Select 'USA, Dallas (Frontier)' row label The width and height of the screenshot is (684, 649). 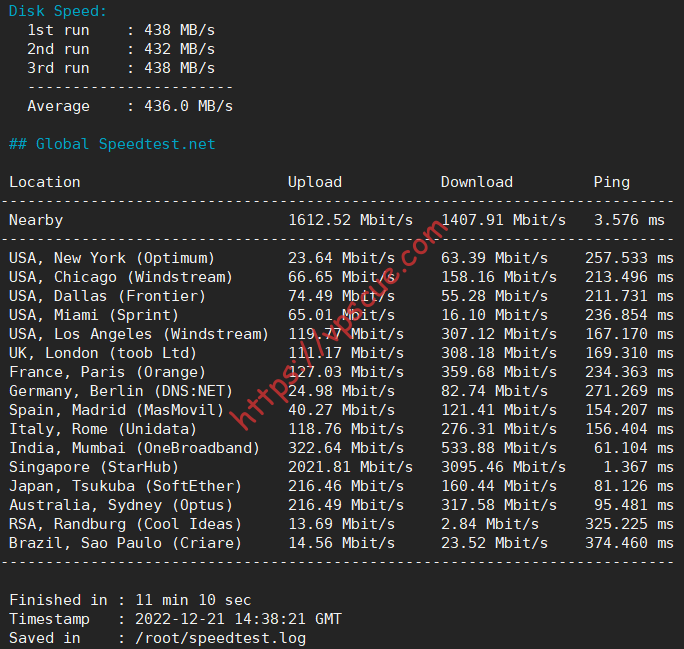coord(107,296)
